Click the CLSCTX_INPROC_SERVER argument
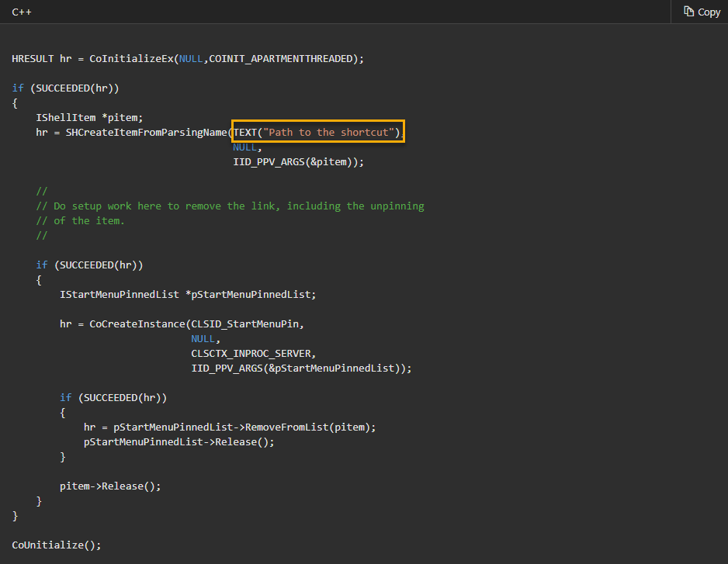 click(253, 354)
